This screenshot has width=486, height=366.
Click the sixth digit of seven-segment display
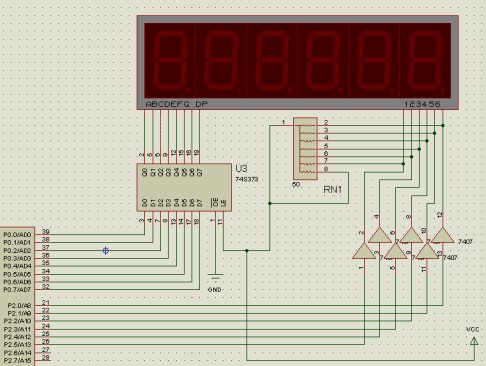coord(426,61)
